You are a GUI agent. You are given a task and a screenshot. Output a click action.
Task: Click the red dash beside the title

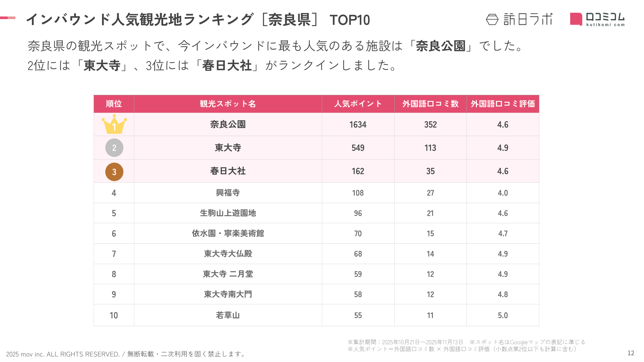click(8, 18)
